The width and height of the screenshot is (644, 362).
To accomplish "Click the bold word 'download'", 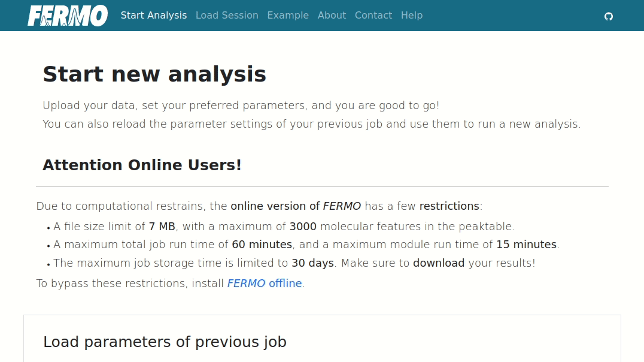I will [x=439, y=263].
